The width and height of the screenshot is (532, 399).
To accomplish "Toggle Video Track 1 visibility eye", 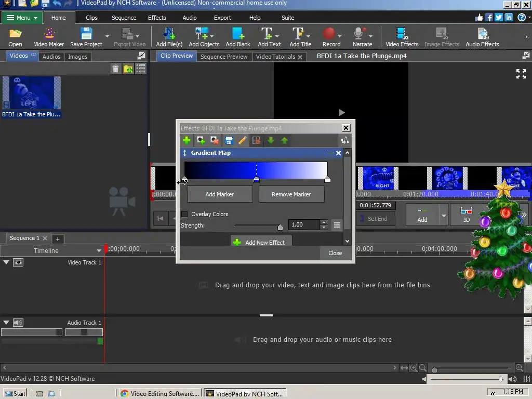I will point(18,262).
